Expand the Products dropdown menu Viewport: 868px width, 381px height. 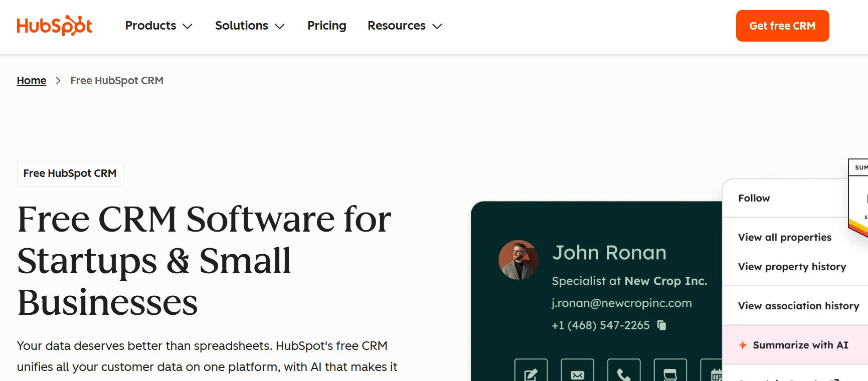pos(158,26)
